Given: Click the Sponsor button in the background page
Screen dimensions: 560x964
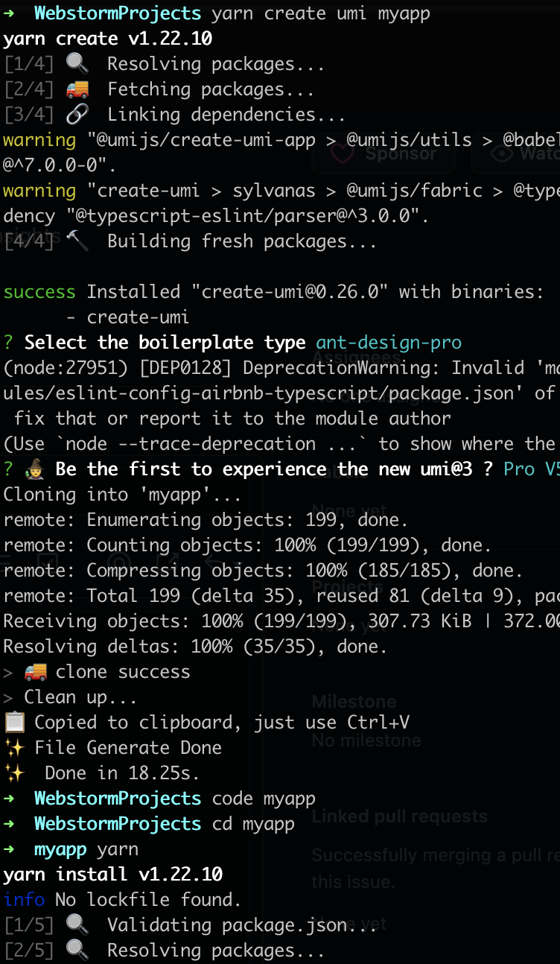Looking at the screenshot, I should (384, 153).
